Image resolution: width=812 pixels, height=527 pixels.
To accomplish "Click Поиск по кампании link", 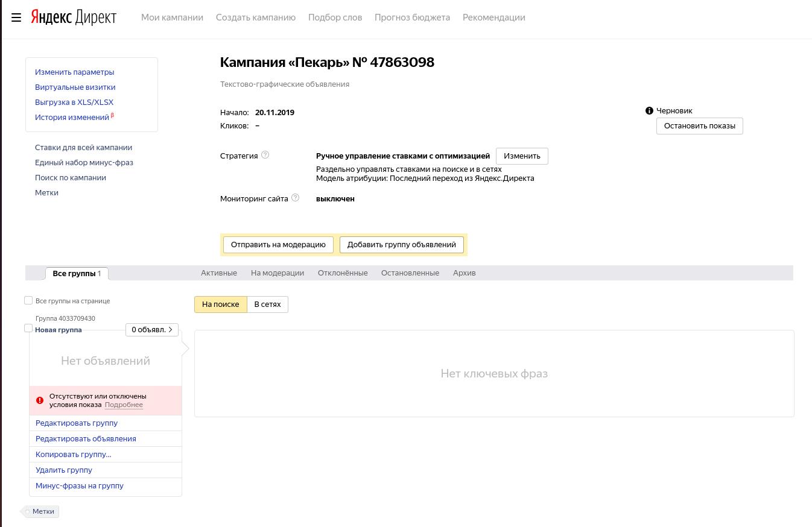I will click(71, 178).
